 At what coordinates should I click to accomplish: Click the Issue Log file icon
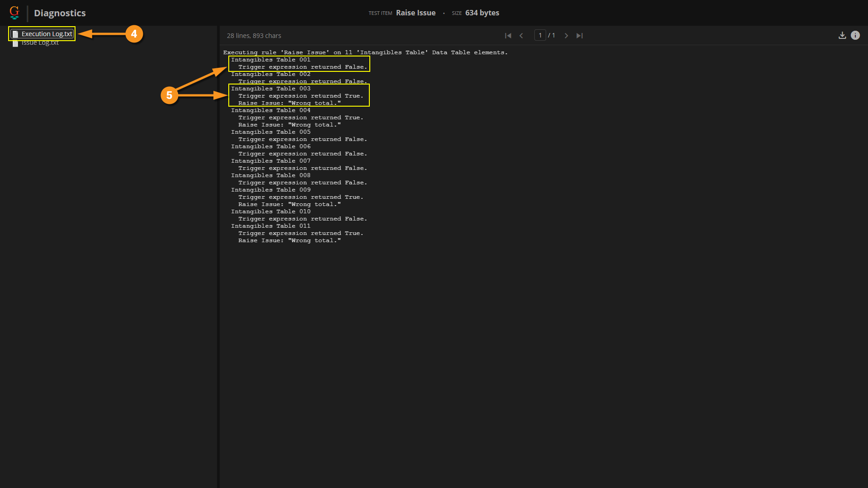click(15, 43)
